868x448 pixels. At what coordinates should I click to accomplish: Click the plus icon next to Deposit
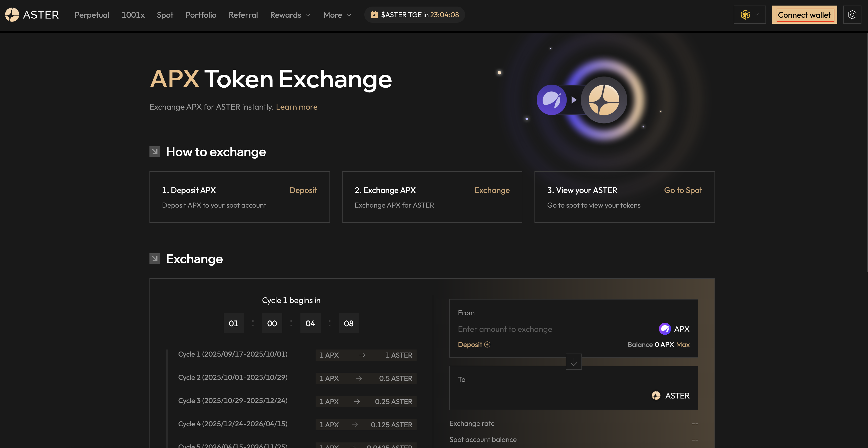(x=487, y=344)
